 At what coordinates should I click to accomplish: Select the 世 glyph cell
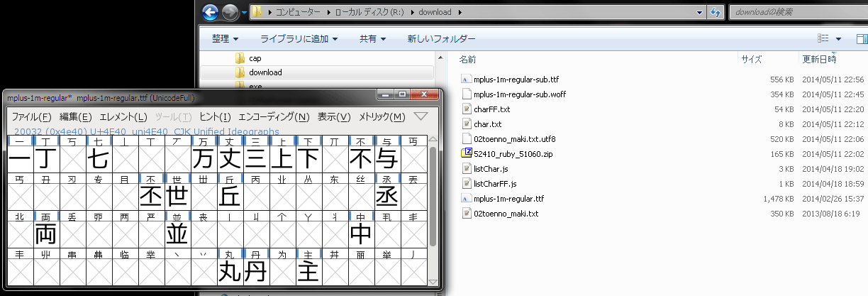tap(177, 196)
